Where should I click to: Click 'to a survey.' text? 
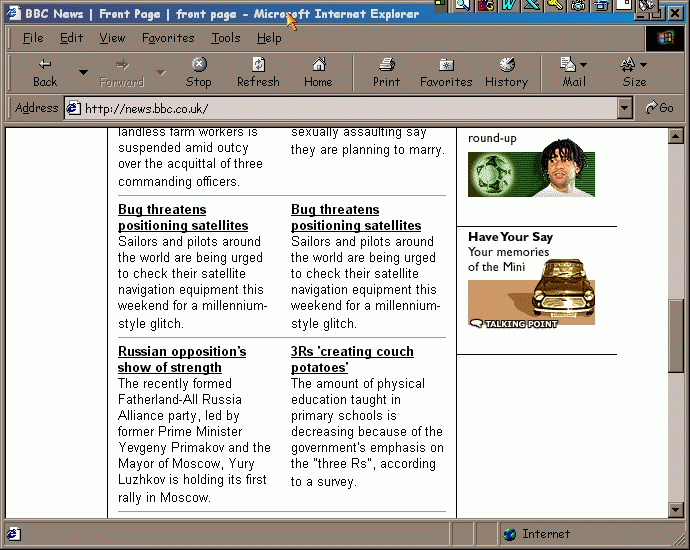tap(323, 481)
